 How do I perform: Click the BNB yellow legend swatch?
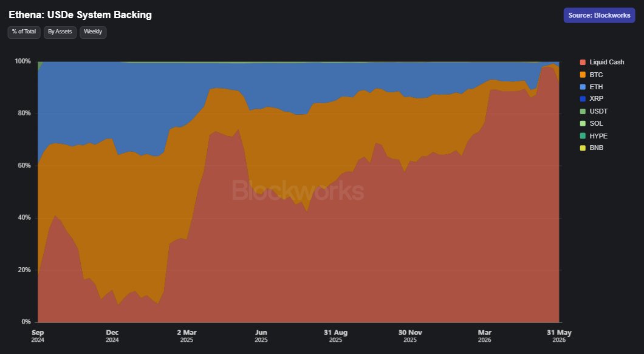[x=583, y=148]
